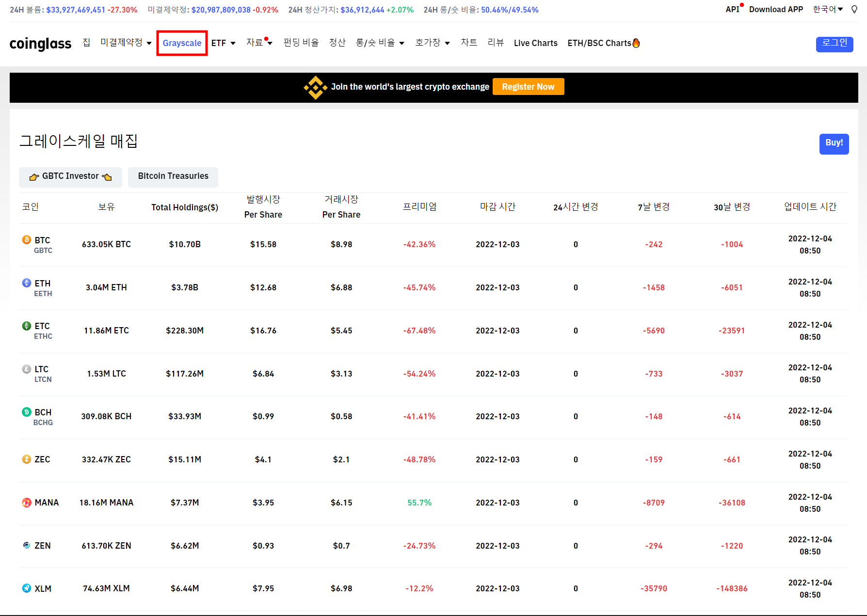Viewport: 867px width, 616px height.
Task: Click the 마감 시간 column header
Action: (498, 207)
